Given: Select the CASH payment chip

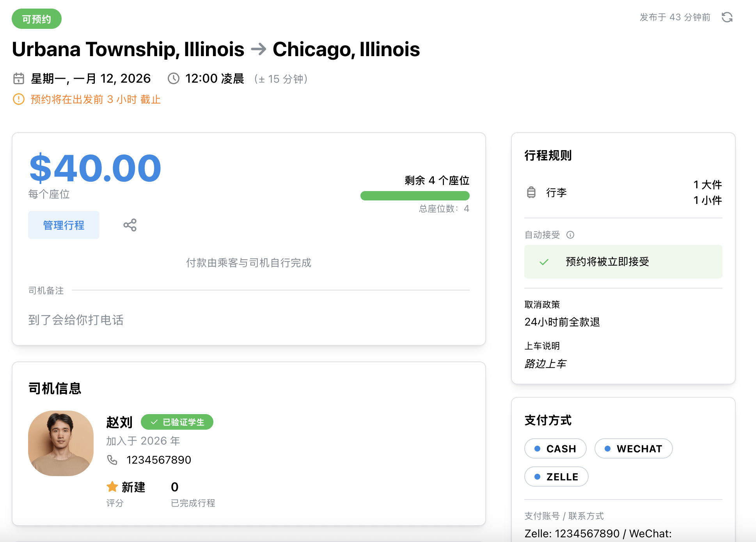Looking at the screenshot, I should tap(555, 448).
